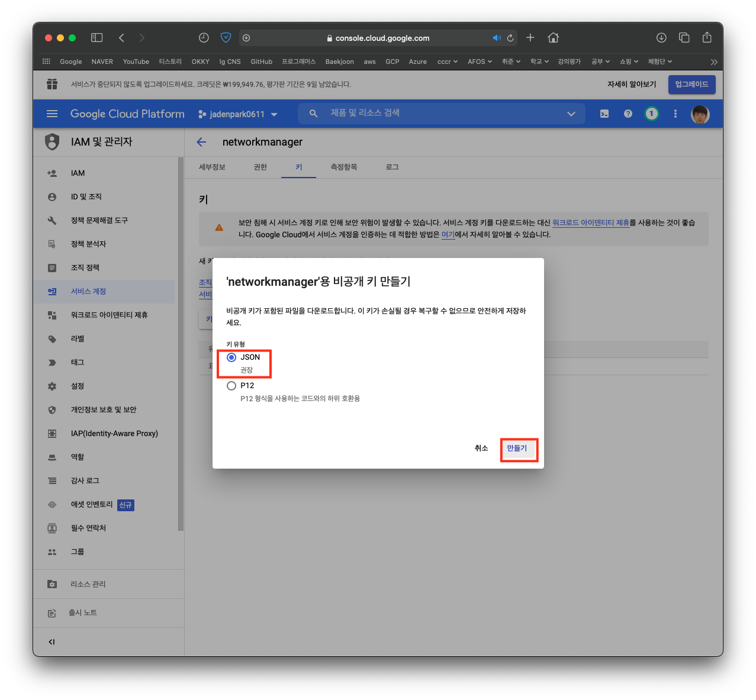Open Safari share icon
This screenshot has width=756, height=700.
(x=707, y=38)
